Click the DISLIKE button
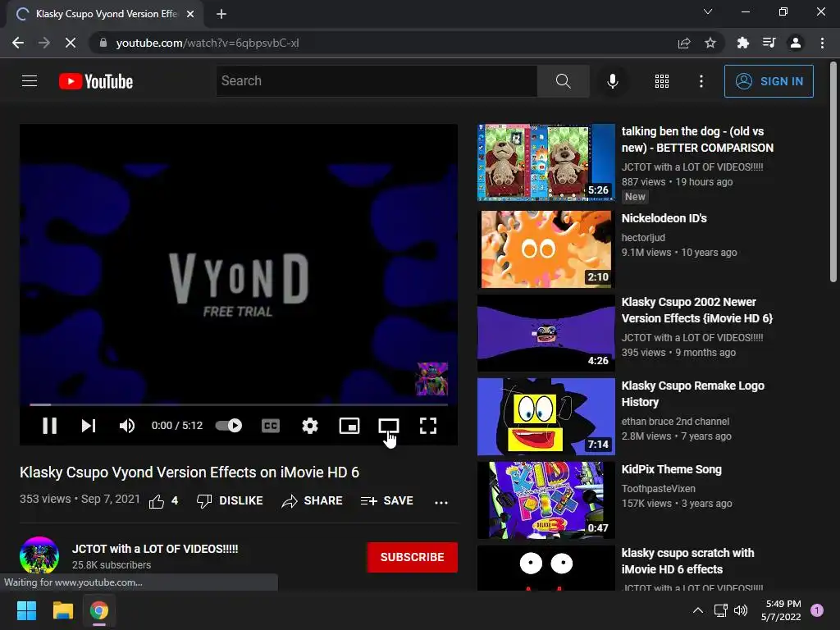This screenshot has height=630, width=840. (x=230, y=501)
